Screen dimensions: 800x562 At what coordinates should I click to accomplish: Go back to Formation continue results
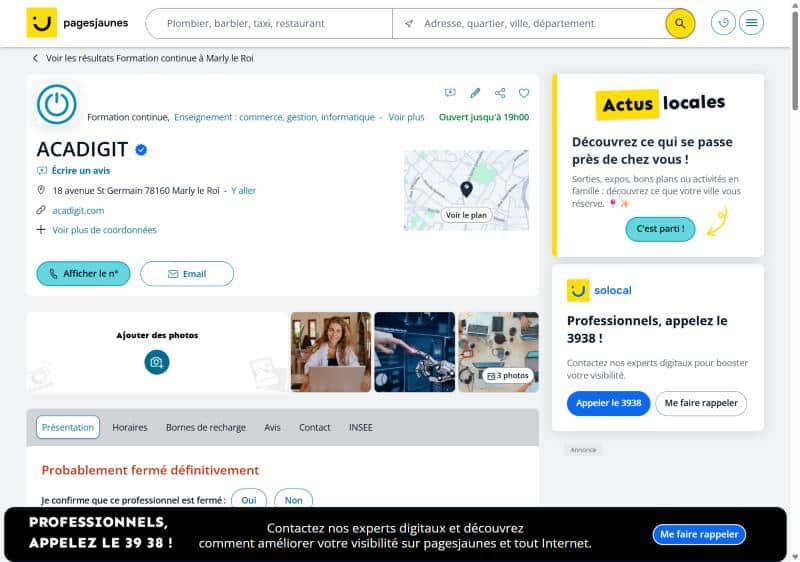tap(149, 58)
